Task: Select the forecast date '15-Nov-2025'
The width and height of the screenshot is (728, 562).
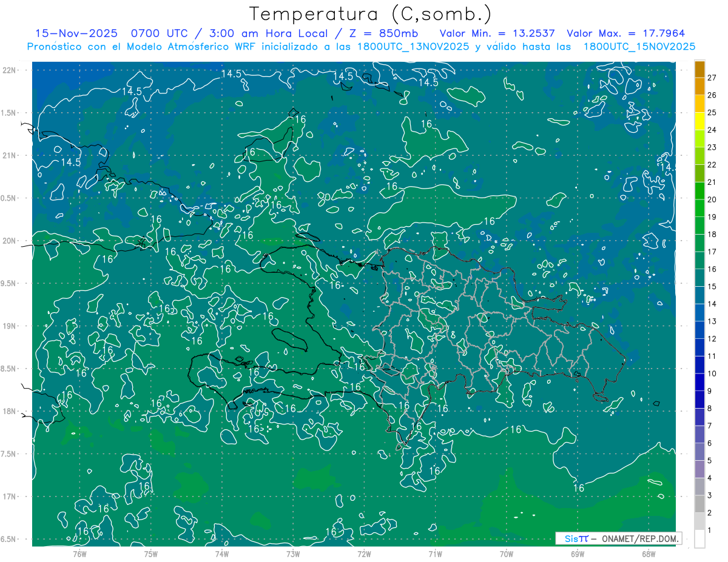Action: pyautogui.click(x=76, y=33)
